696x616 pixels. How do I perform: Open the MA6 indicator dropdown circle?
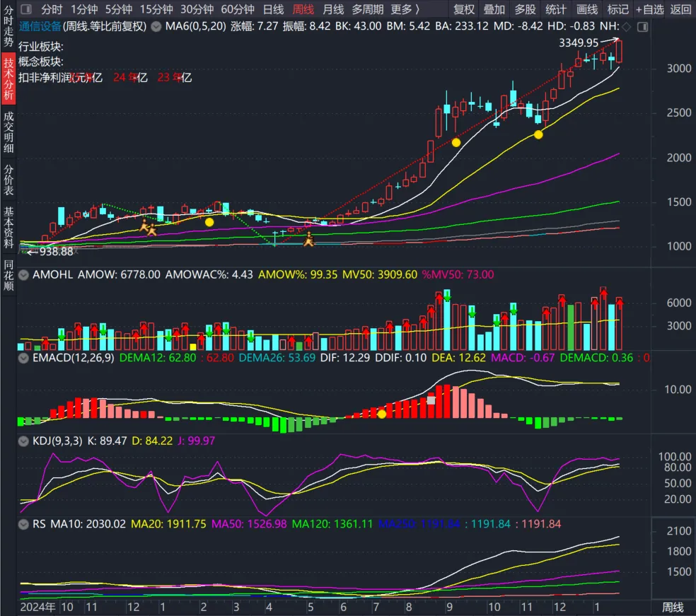[156, 27]
